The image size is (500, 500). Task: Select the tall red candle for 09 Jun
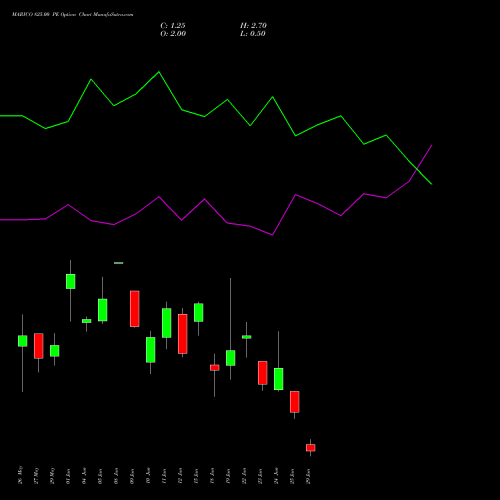tap(135, 309)
